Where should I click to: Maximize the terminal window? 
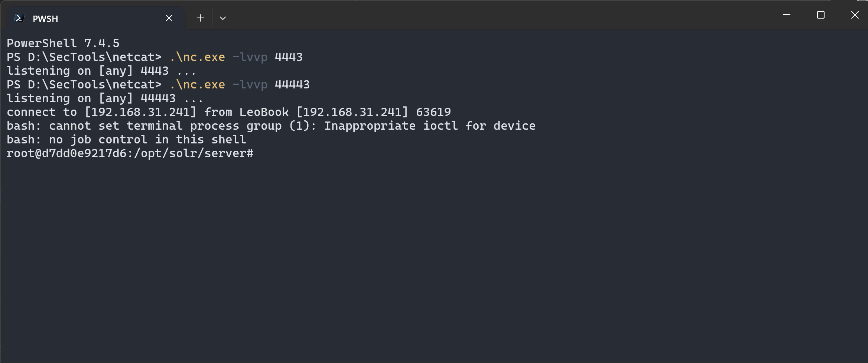point(821,15)
